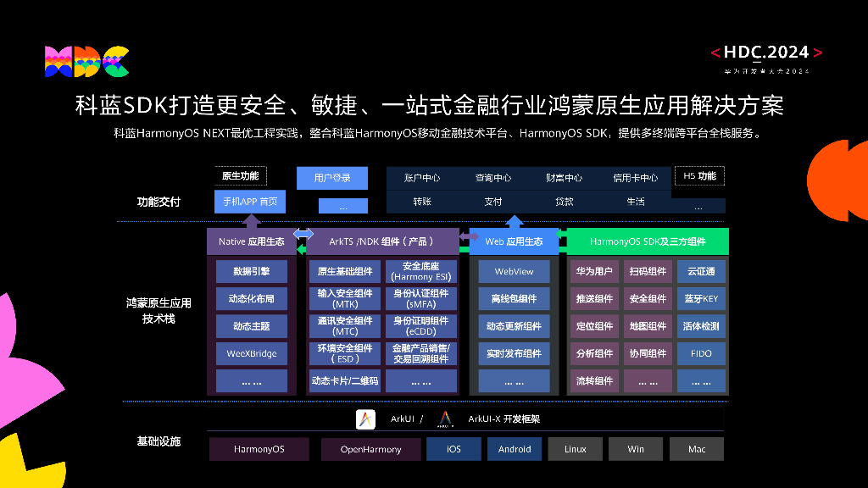The height and width of the screenshot is (488, 868).
Task: Click 贷款 in the function grid
Action: [x=564, y=202]
